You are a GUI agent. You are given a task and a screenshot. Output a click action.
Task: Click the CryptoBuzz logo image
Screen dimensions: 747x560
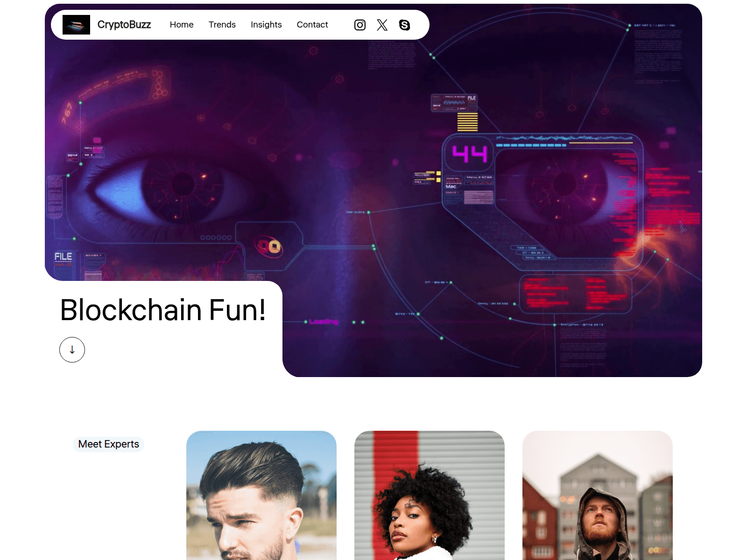tap(76, 25)
